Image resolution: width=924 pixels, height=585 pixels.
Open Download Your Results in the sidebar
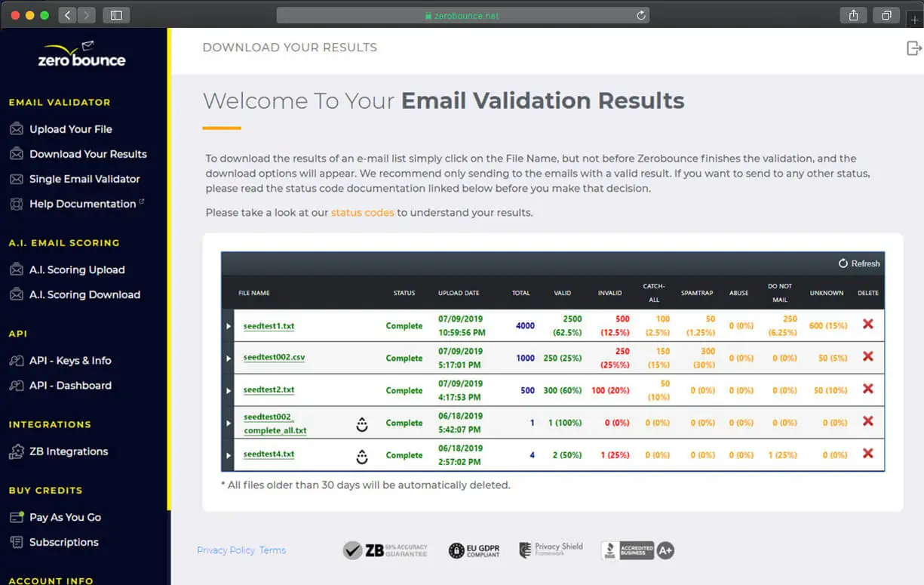pyautogui.click(x=87, y=154)
